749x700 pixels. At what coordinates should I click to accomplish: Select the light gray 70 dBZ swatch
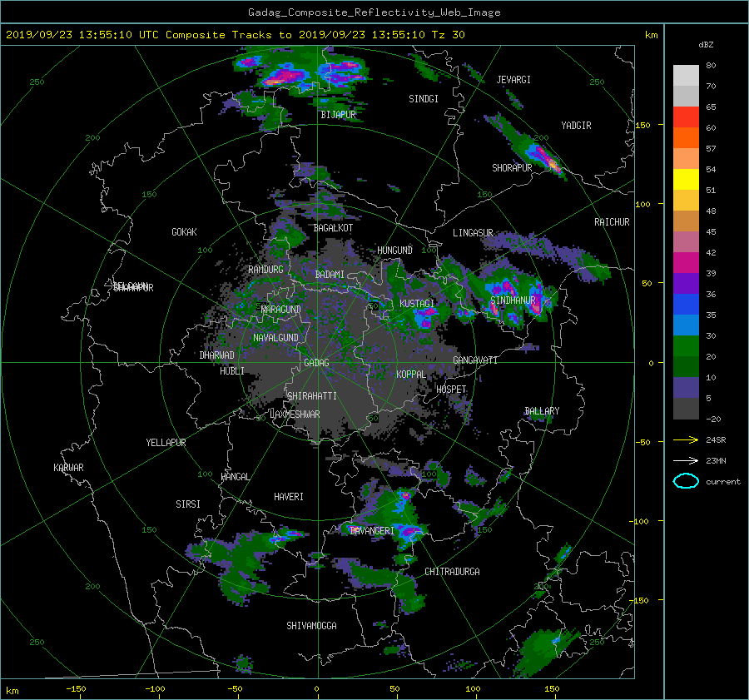point(686,76)
